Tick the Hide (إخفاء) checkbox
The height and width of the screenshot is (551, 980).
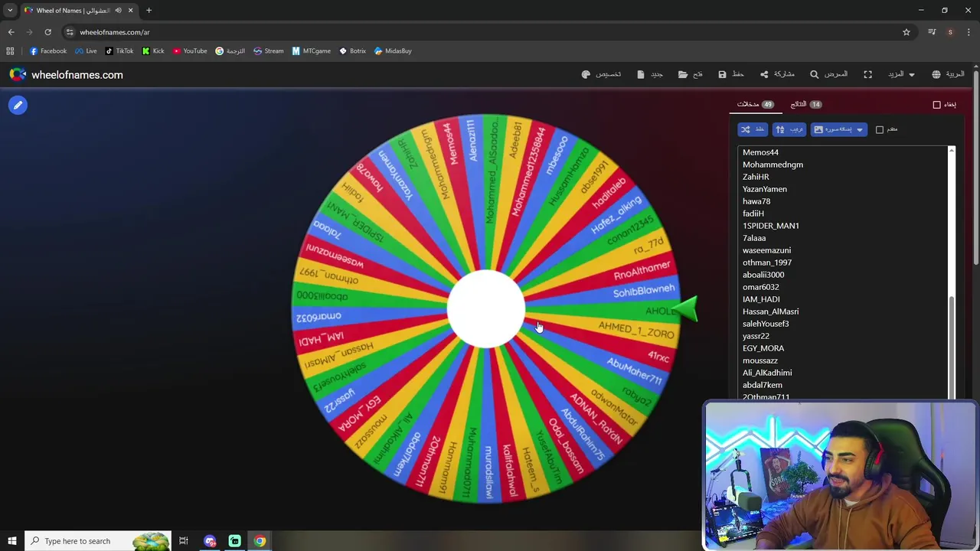pos(936,105)
